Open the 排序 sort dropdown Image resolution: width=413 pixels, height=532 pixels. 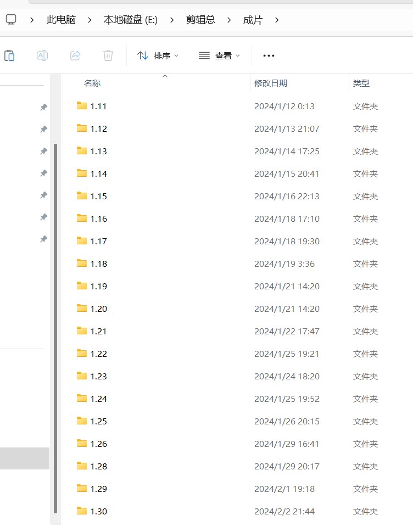pos(158,55)
